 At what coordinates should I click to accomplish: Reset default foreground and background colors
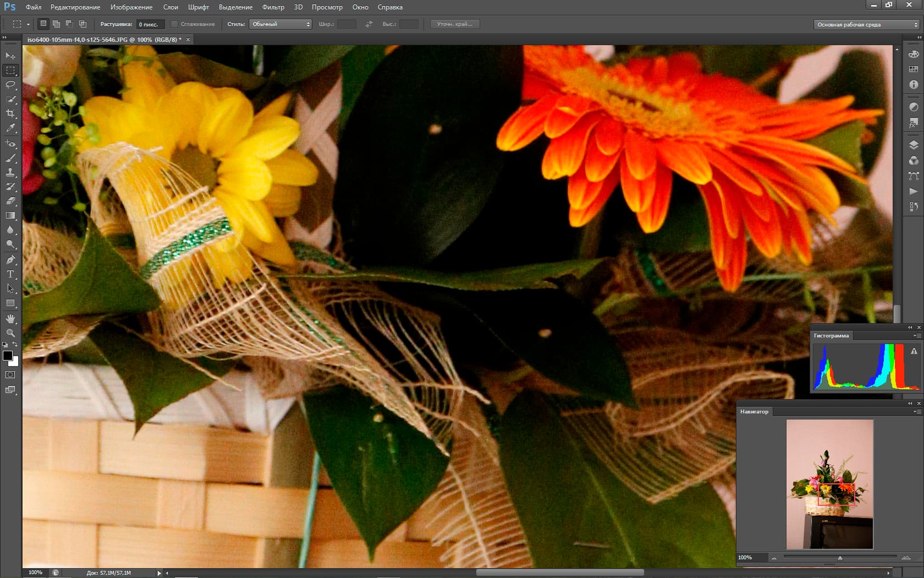[x=5, y=345]
